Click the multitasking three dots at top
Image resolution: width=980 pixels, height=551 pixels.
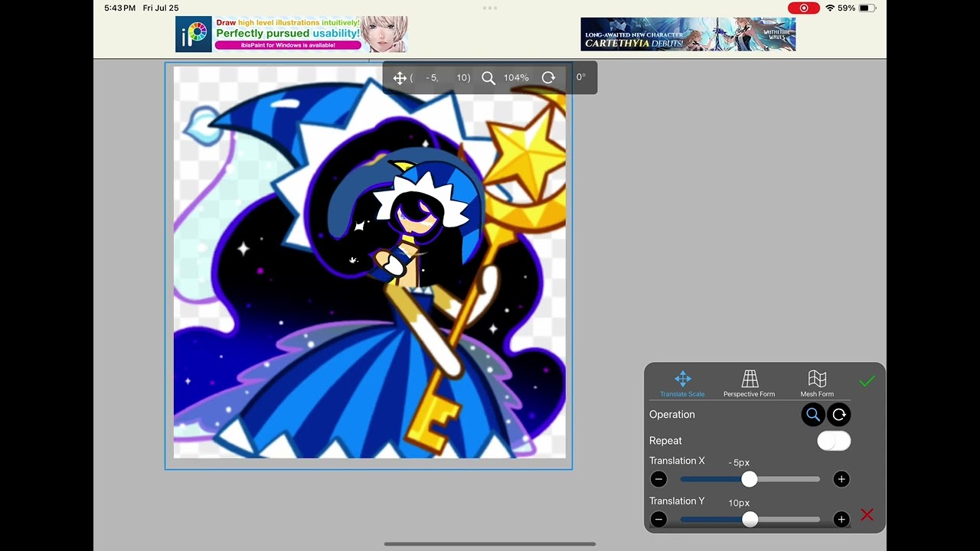point(490,8)
